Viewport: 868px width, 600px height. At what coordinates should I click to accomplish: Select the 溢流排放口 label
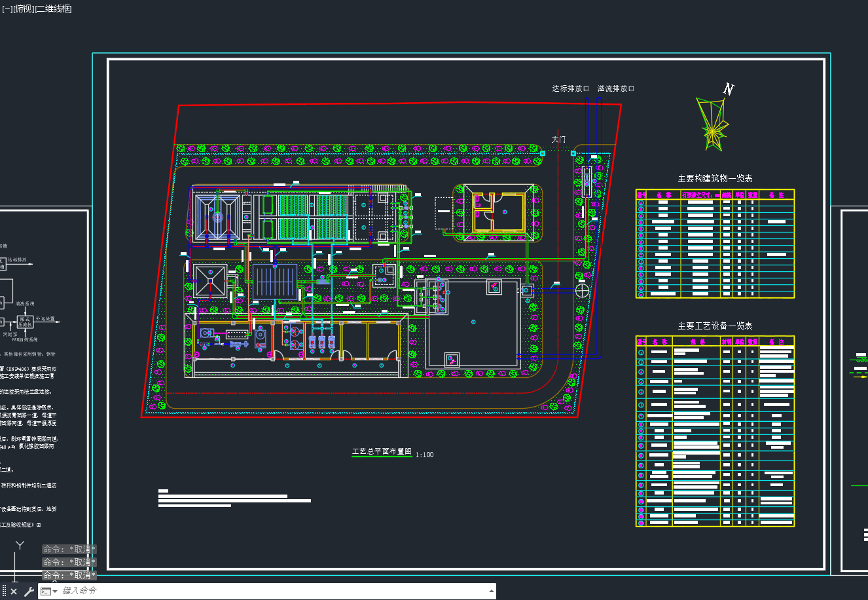point(616,88)
